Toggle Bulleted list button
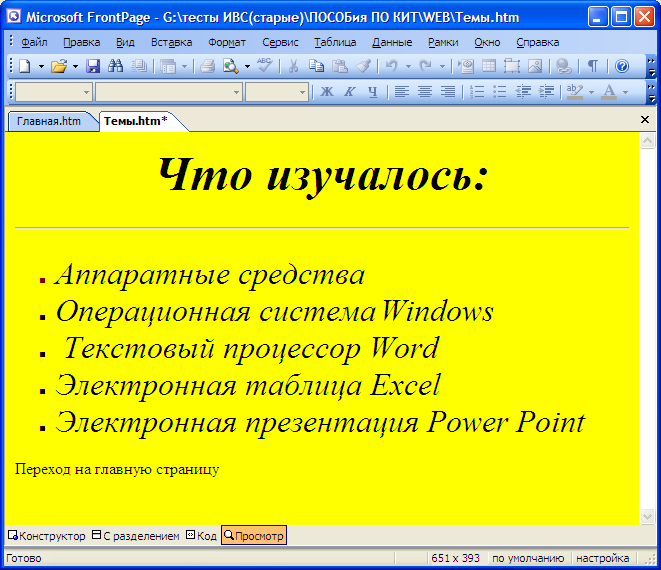Image resolution: width=661 pixels, height=570 pixels. click(500, 91)
